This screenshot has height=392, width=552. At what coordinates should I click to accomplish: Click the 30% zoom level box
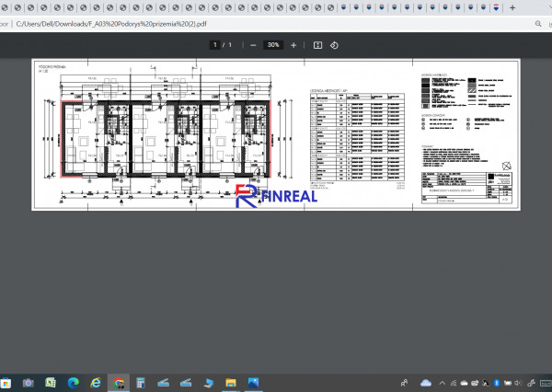pyautogui.click(x=273, y=44)
